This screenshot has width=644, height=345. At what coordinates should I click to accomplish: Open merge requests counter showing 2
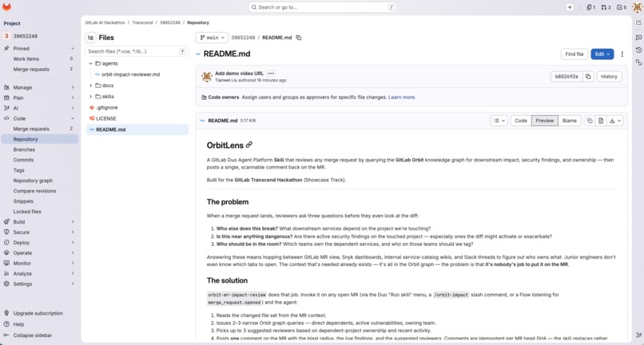(606, 7)
